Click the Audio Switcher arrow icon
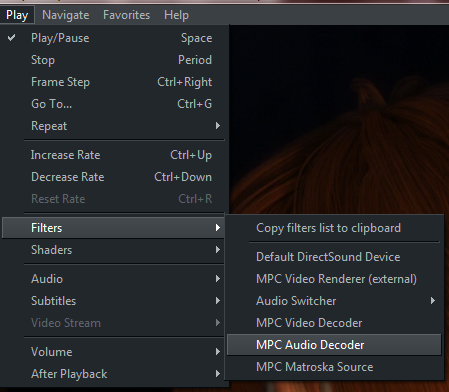The width and height of the screenshot is (449, 392). tap(433, 301)
